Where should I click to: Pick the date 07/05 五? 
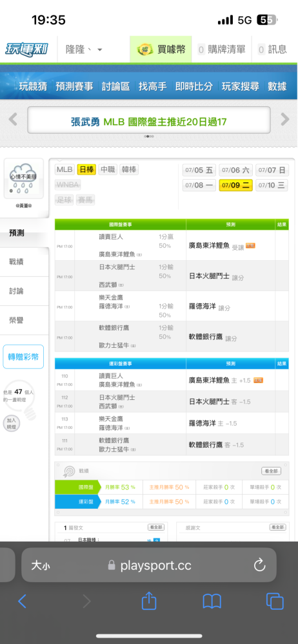[x=199, y=170]
